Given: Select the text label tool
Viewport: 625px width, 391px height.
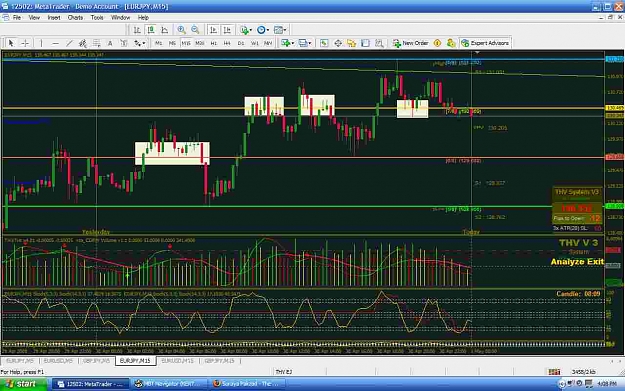Looking at the screenshot, I should (x=124, y=43).
